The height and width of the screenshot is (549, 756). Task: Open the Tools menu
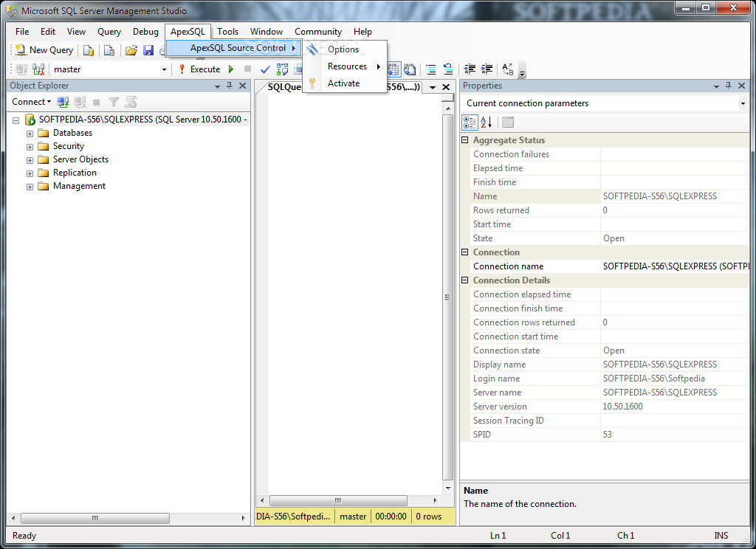[227, 32]
